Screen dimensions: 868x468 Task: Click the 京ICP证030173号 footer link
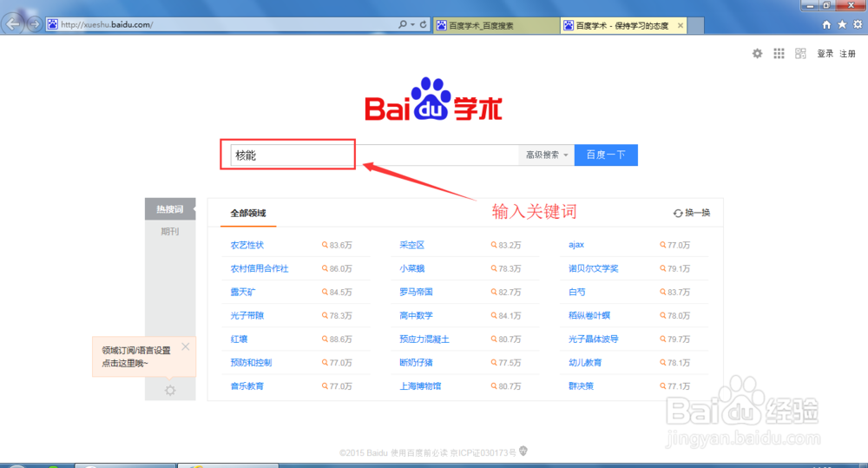tap(483, 453)
